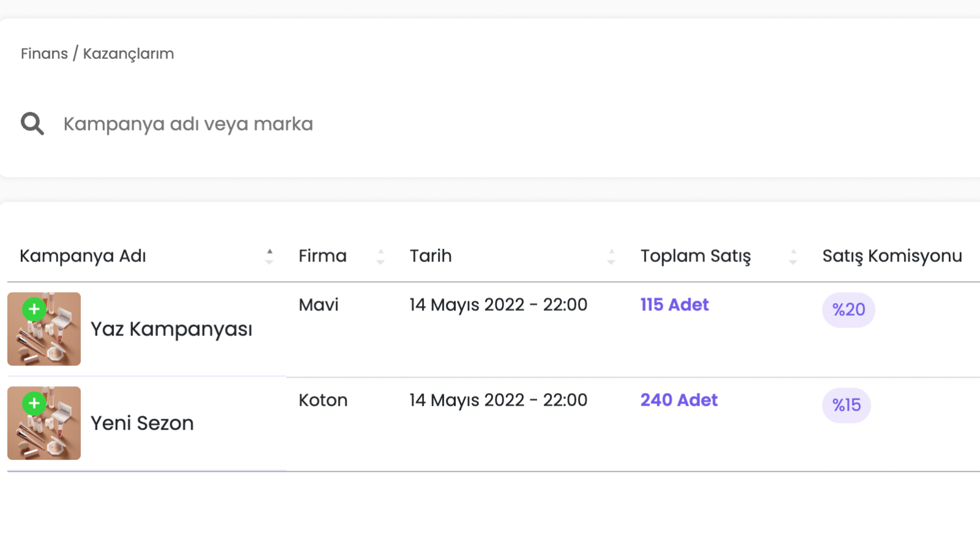This screenshot has height=551, width=980.
Task: Sort by Tarih column arrows
Action: pyautogui.click(x=611, y=257)
